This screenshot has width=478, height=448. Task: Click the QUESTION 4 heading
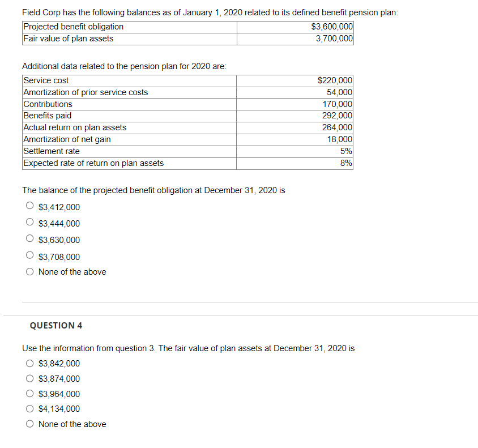coord(56,325)
